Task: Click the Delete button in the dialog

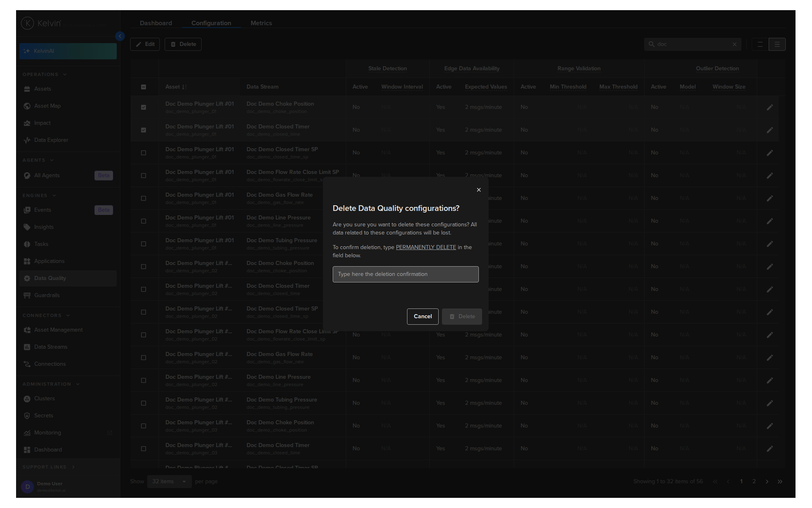Action: pos(462,316)
